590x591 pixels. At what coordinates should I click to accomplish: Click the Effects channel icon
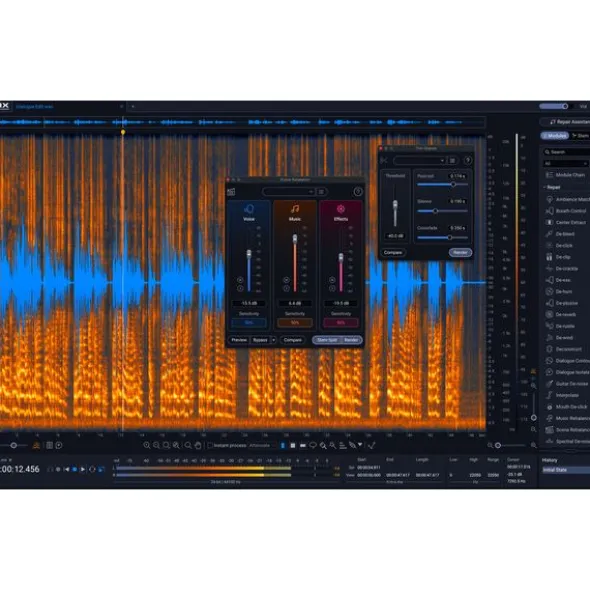point(341,209)
